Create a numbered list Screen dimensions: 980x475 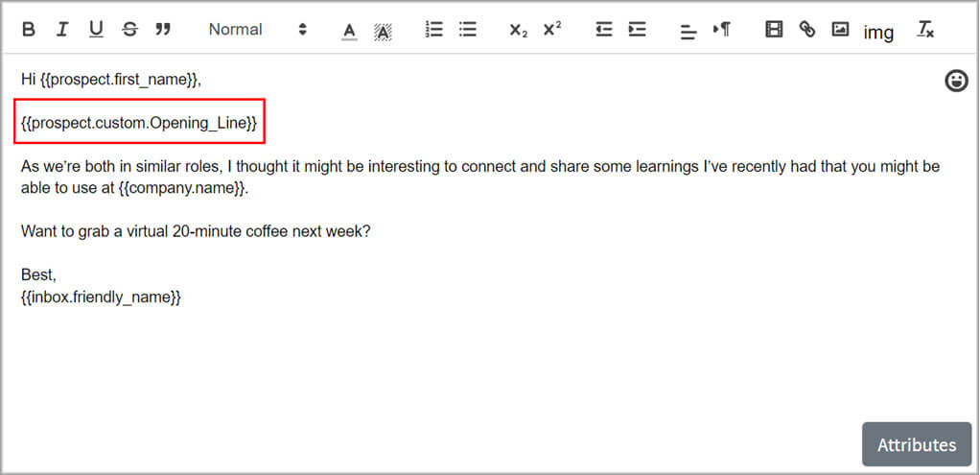434,30
